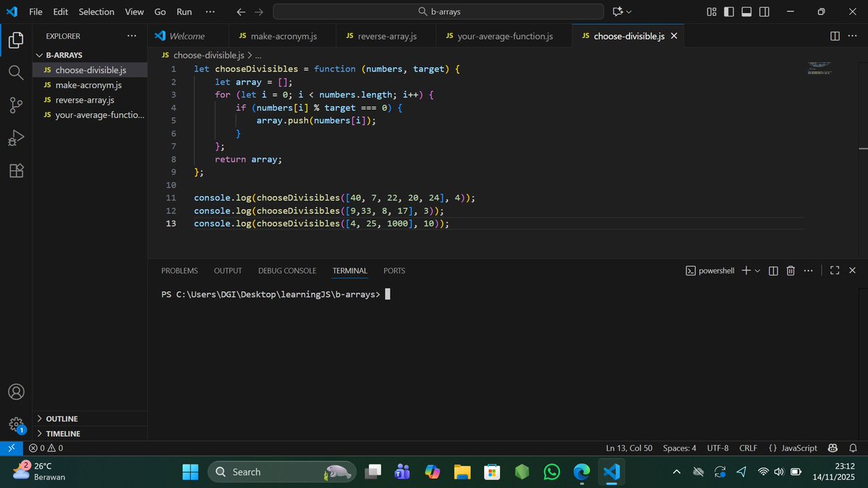The height and width of the screenshot is (488, 868).
Task: Open the launch profile dropdown arrow
Action: click(758, 270)
